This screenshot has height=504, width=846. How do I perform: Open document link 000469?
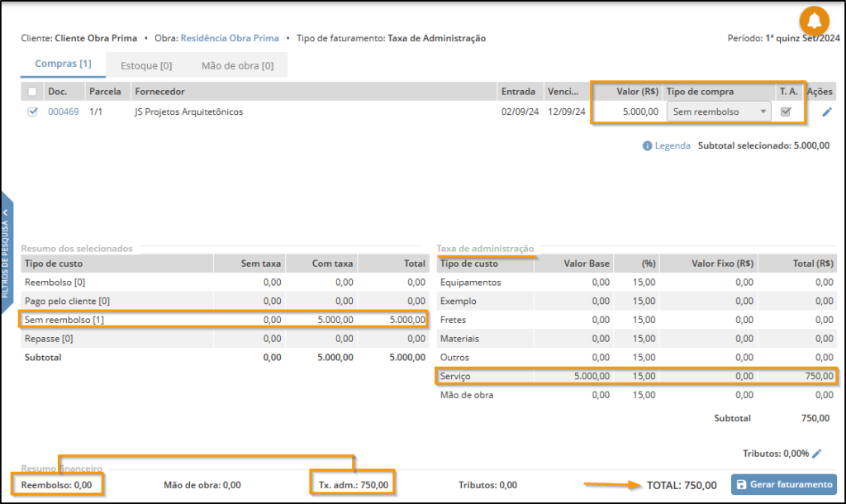click(x=63, y=112)
